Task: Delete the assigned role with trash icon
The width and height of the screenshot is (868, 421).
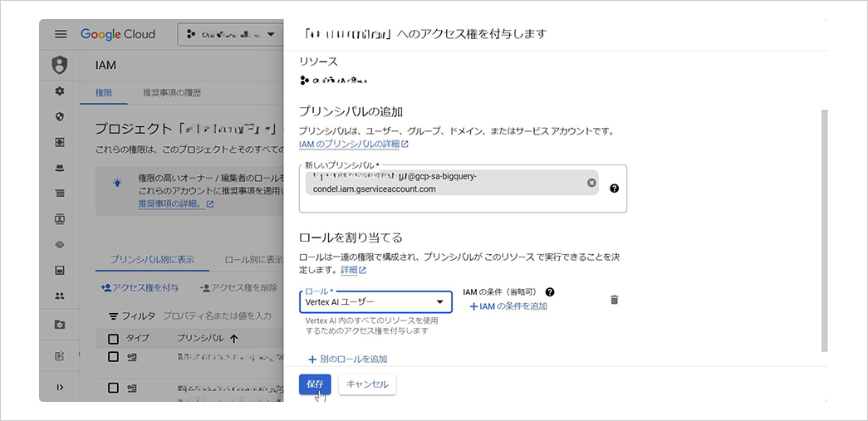Action: point(615,300)
